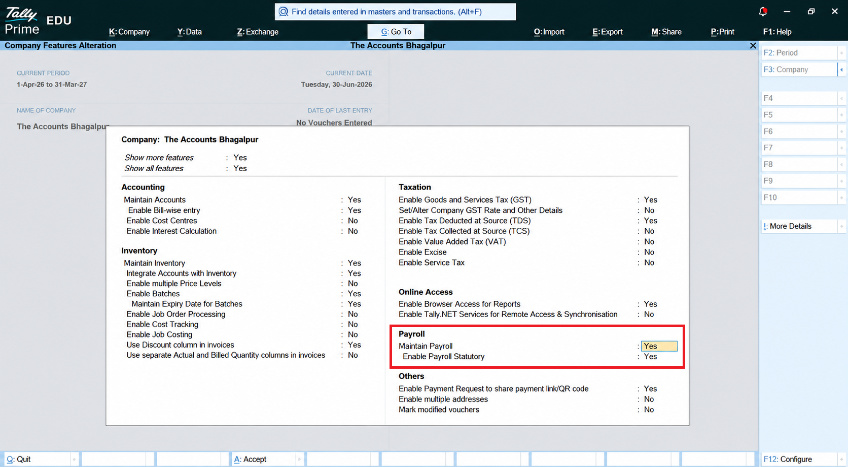Click the Find details search field

395,11
